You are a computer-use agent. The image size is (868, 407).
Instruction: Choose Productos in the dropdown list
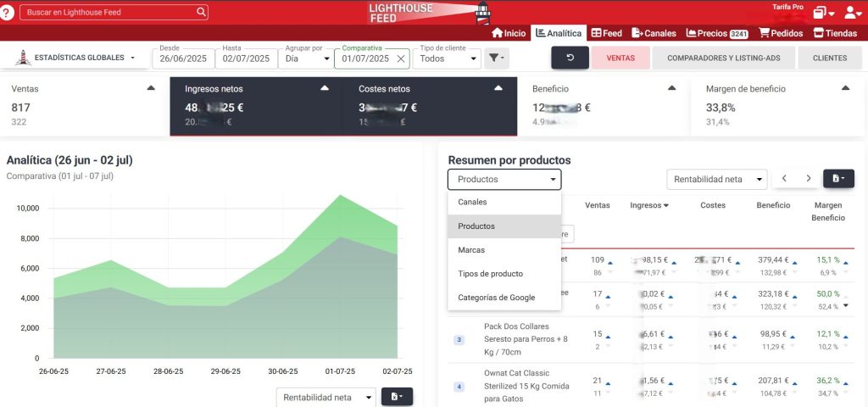point(504,226)
